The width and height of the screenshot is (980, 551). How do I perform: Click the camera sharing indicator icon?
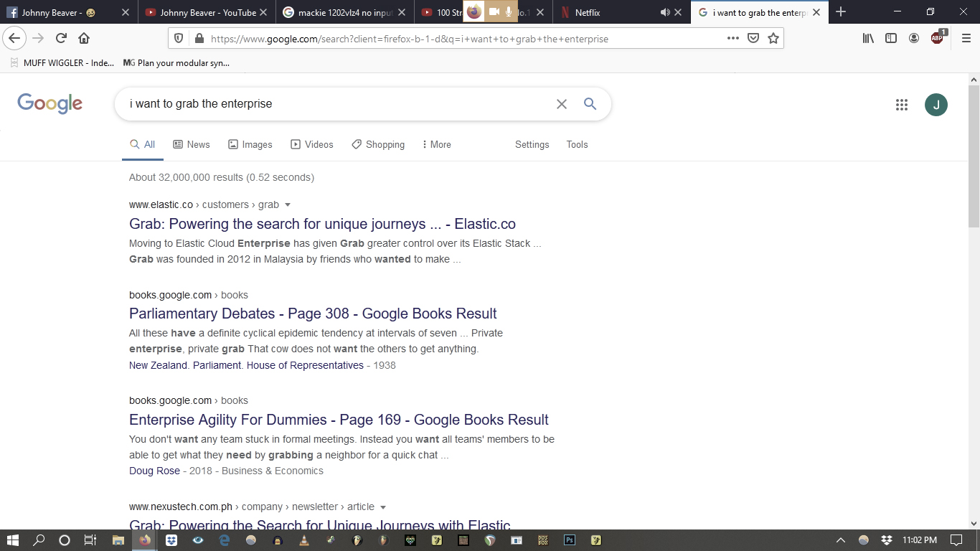coord(494,12)
